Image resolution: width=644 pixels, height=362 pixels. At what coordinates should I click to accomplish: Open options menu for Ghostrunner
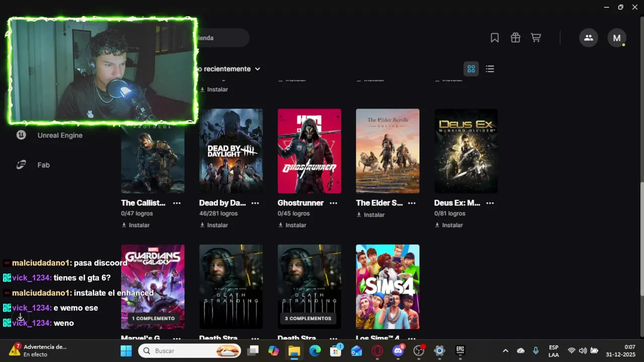[x=333, y=203]
